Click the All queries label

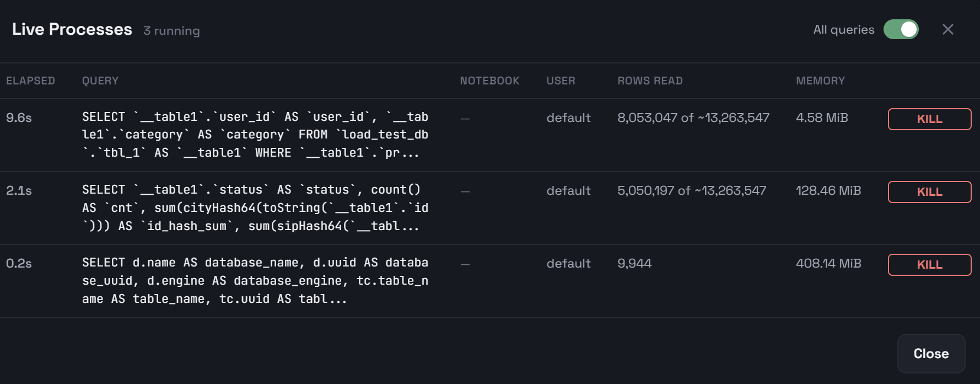click(844, 30)
